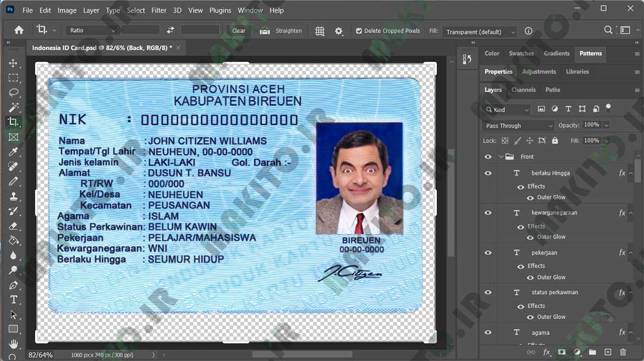Select the Frame tool
644x361 pixels.
pyautogui.click(x=13, y=137)
